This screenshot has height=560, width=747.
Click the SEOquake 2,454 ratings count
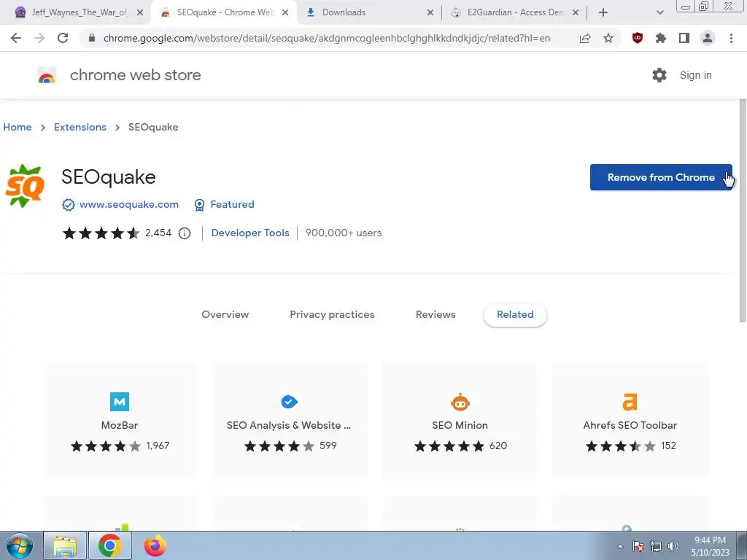(x=158, y=233)
